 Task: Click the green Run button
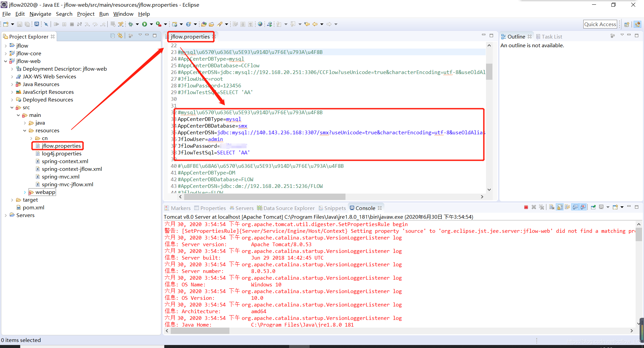tap(145, 24)
